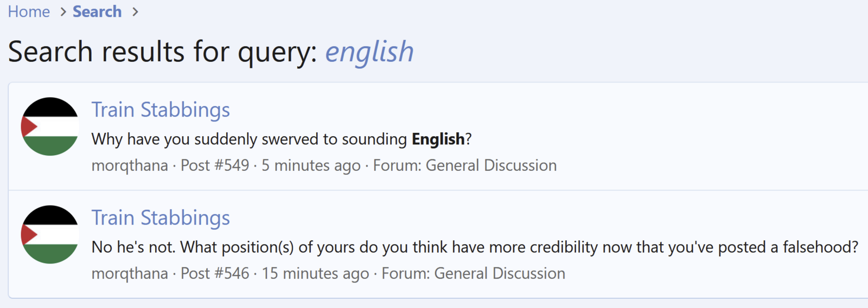The image size is (868, 308).
Task: Click the chevron after the Home breadcrumb
Action: [x=63, y=12]
